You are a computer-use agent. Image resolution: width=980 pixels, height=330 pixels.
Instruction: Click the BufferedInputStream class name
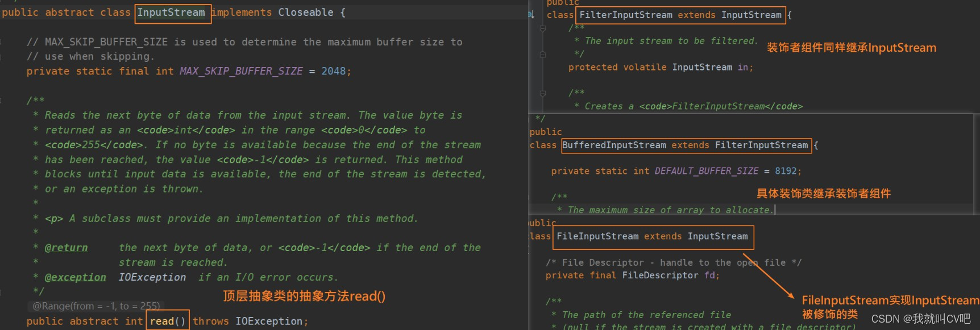click(x=614, y=145)
